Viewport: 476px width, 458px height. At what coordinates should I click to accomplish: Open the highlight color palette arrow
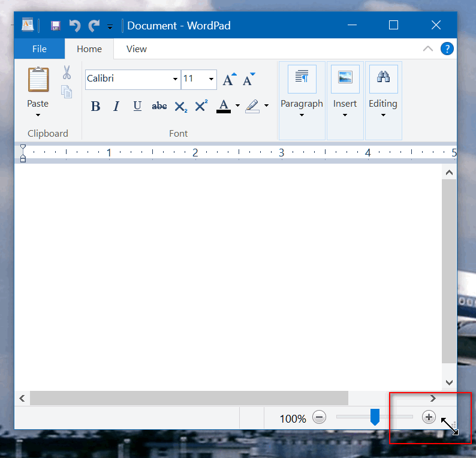pos(266,106)
